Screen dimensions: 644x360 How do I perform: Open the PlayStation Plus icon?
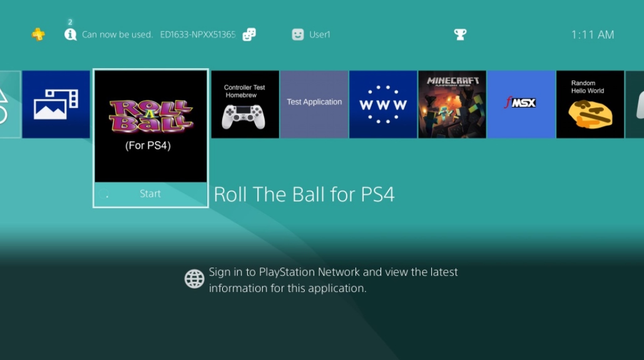[x=38, y=34]
